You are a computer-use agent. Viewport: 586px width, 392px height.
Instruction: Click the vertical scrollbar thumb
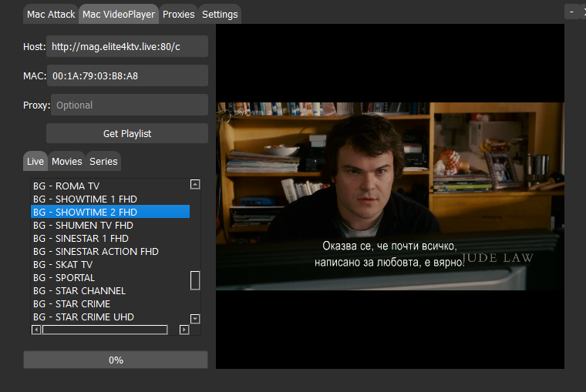tap(195, 280)
